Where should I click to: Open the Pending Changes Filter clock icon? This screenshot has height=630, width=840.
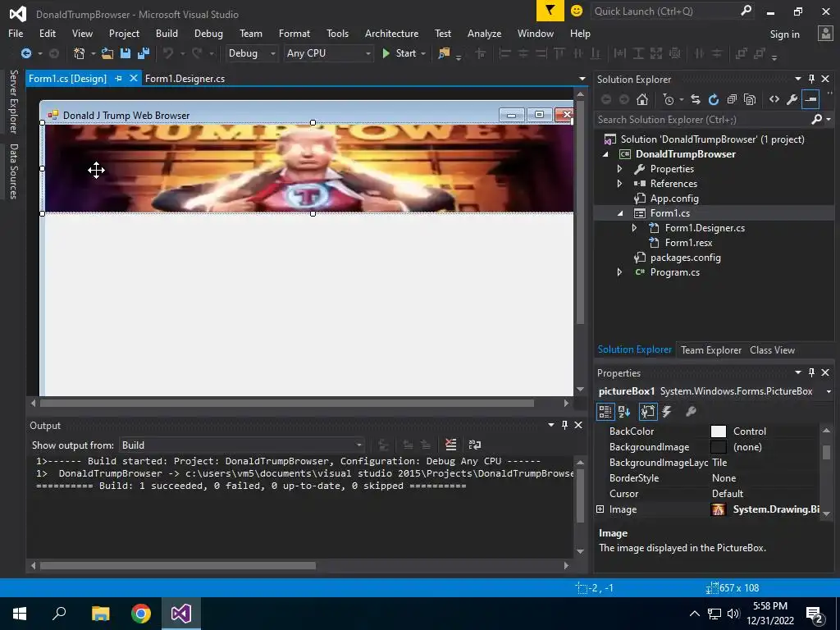[x=668, y=99]
